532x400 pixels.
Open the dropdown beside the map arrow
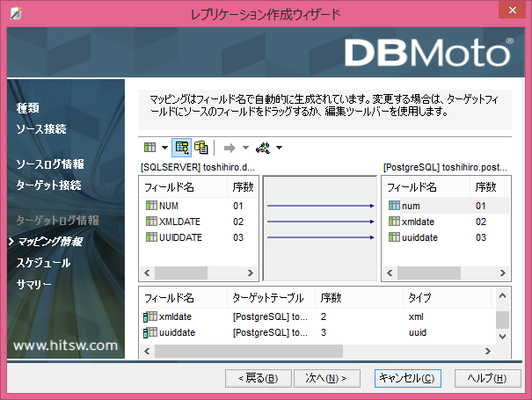click(x=245, y=148)
